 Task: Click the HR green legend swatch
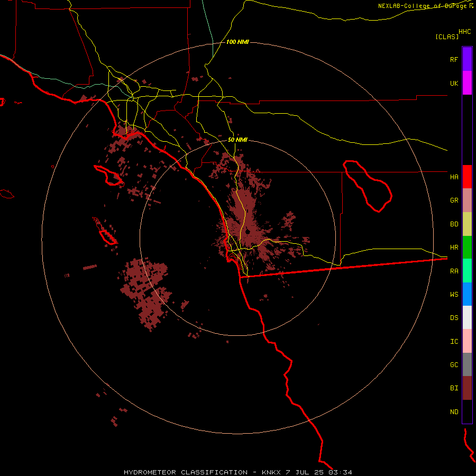pyautogui.click(x=467, y=248)
